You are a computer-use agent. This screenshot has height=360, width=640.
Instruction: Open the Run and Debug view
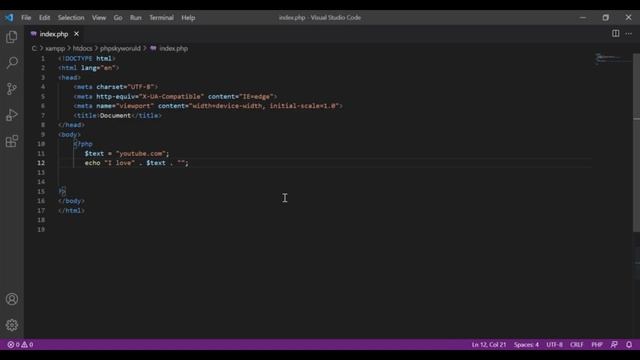coord(12,115)
